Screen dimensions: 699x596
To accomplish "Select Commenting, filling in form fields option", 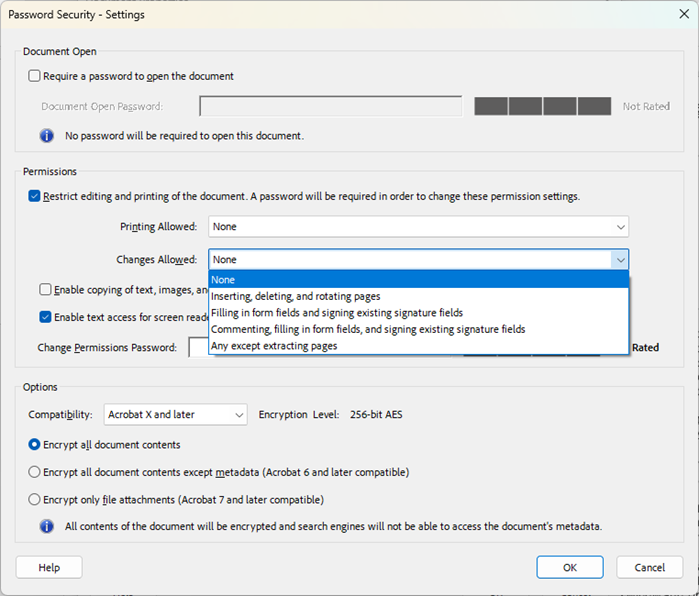I will [368, 329].
